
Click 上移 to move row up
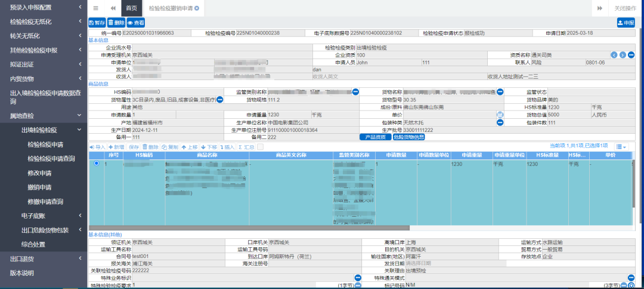point(189,147)
